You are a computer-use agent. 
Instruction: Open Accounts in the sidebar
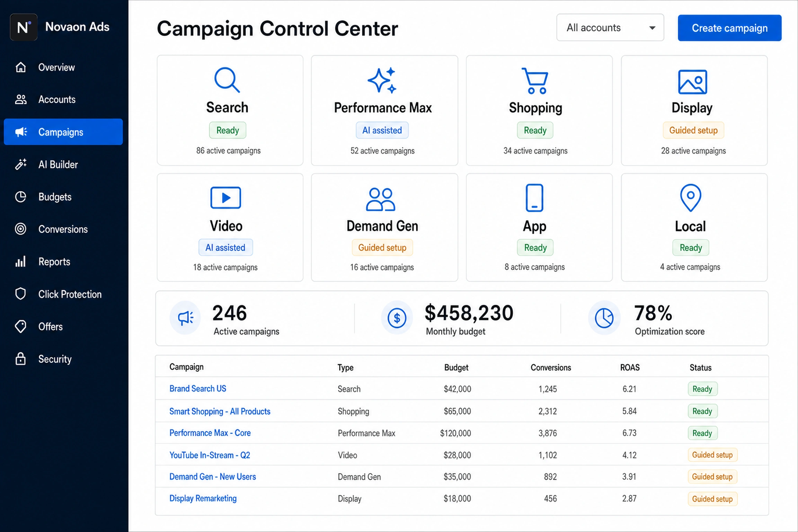63,99
